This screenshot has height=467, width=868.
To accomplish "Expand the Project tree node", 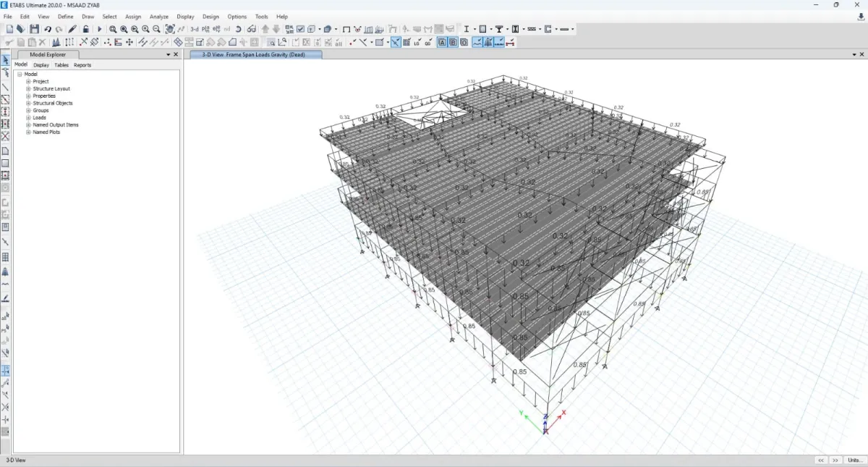I will 28,82.
